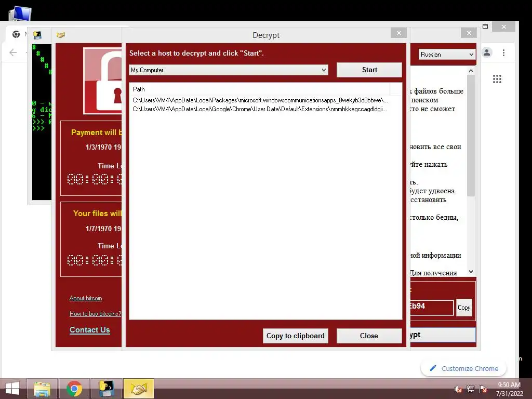The width and height of the screenshot is (532, 399).
Task: Click Chrome back arrow button
Action: pos(13,52)
